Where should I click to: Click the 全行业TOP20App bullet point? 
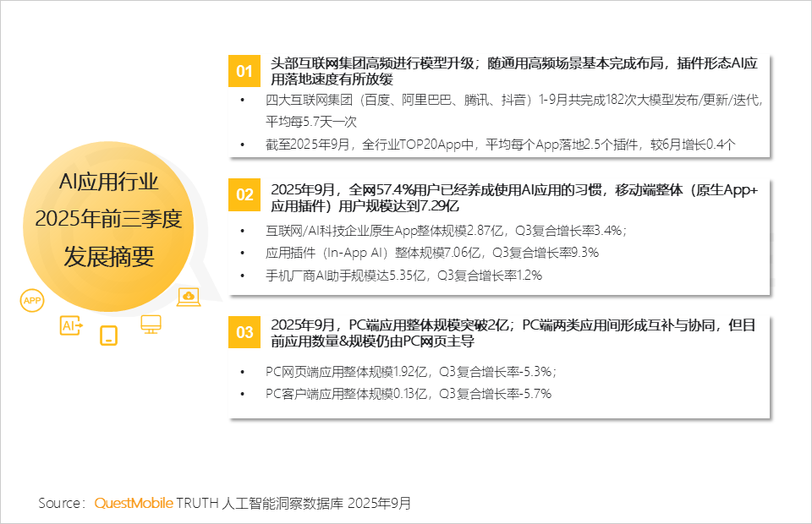point(500,144)
